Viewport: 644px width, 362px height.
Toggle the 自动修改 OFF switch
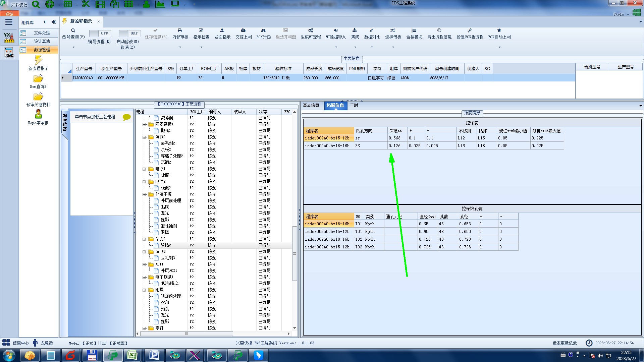pos(129,33)
